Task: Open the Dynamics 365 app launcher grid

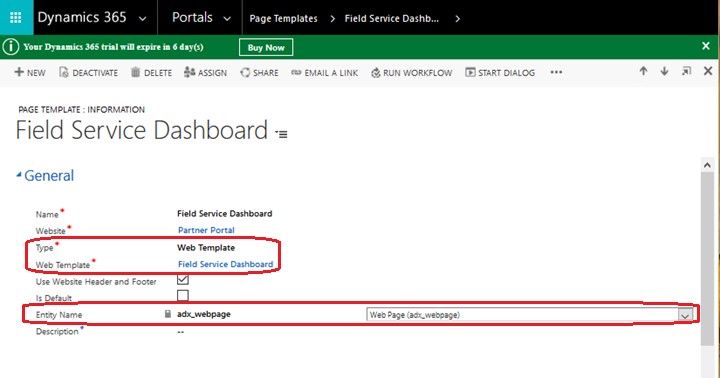Action: coord(16,17)
